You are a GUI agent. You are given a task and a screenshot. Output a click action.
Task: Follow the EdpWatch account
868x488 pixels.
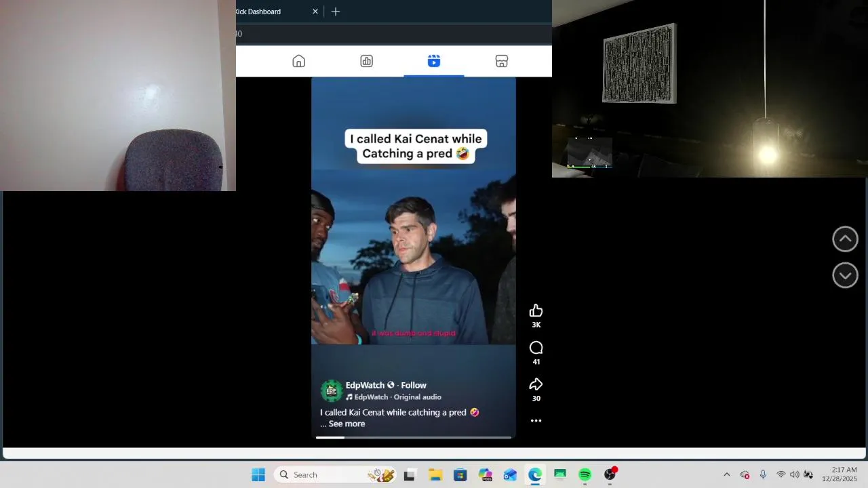[x=414, y=385]
